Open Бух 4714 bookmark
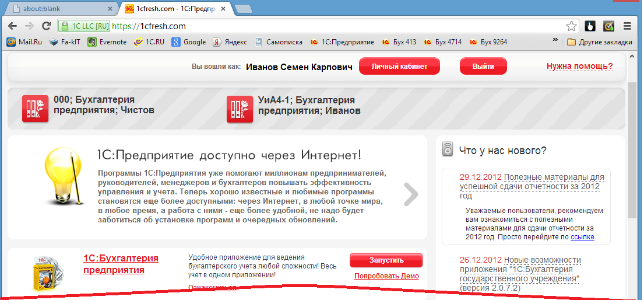 coord(442,42)
